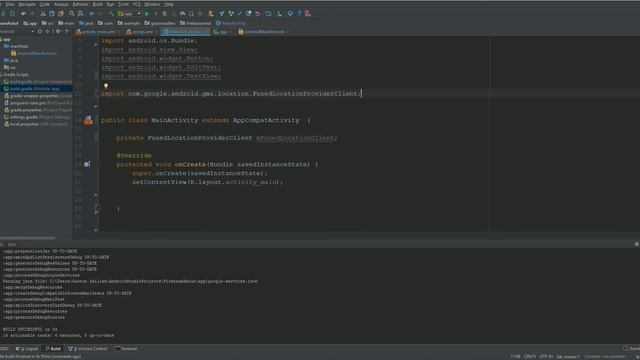The height and width of the screenshot is (360, 640).
Task: Open the Replace toolbar icon
Action: 80,13
